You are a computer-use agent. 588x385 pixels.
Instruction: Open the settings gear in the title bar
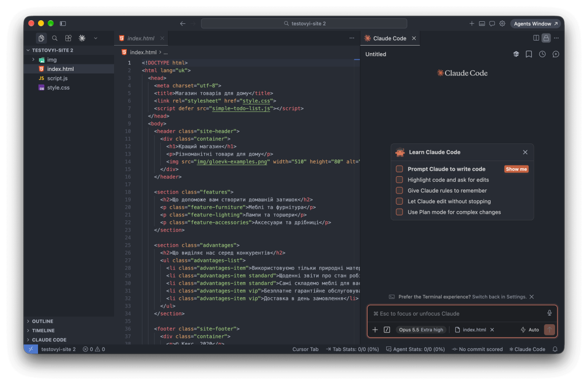pyautogui.click(x=502, y=24)
